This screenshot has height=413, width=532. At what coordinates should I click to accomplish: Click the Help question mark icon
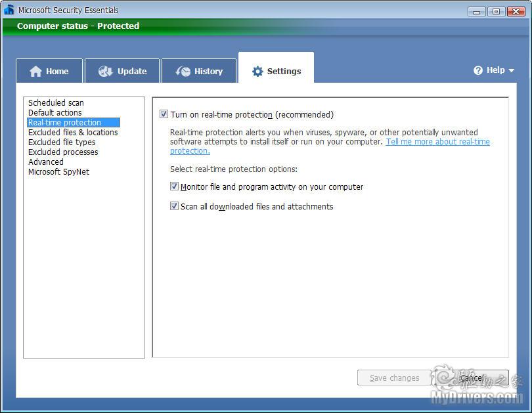pos(478,70)
